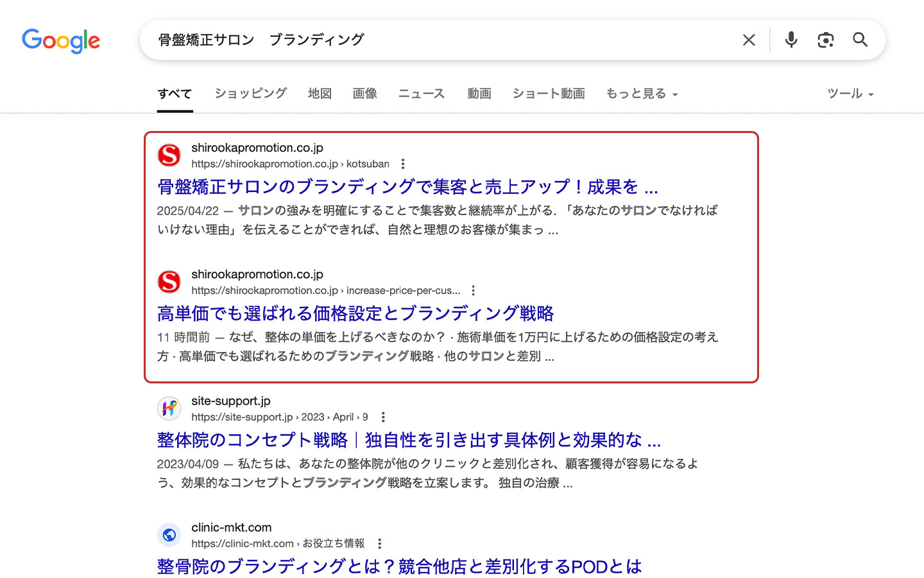Open the ショート動画 tab
The width and height of the screenshot is (924, 578).
coord(549,94)
